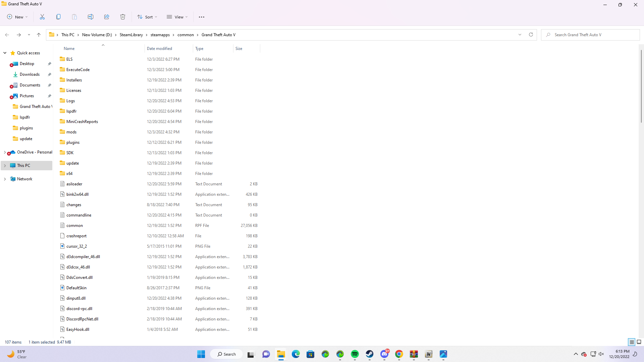Collapse the Quick access tree
Image resolution: width=644 pixels, height=362 pixels.
[x=5, y=53]
